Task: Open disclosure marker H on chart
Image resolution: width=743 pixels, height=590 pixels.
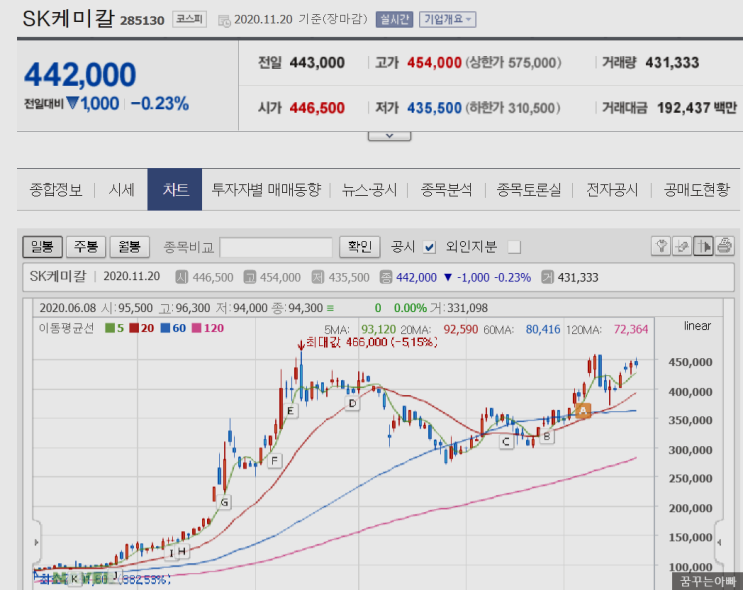Action: point(182,551)
